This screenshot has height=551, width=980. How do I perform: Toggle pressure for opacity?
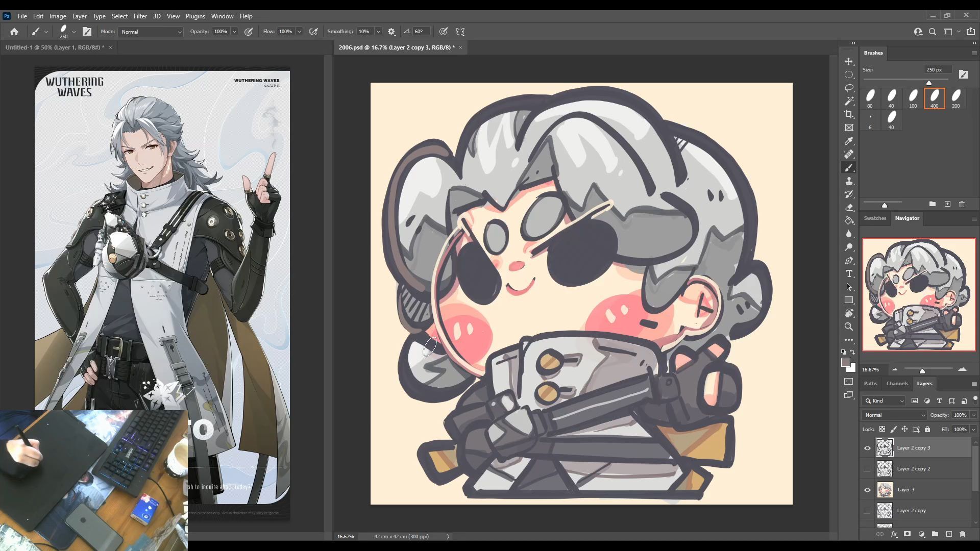tap(249, 32)
